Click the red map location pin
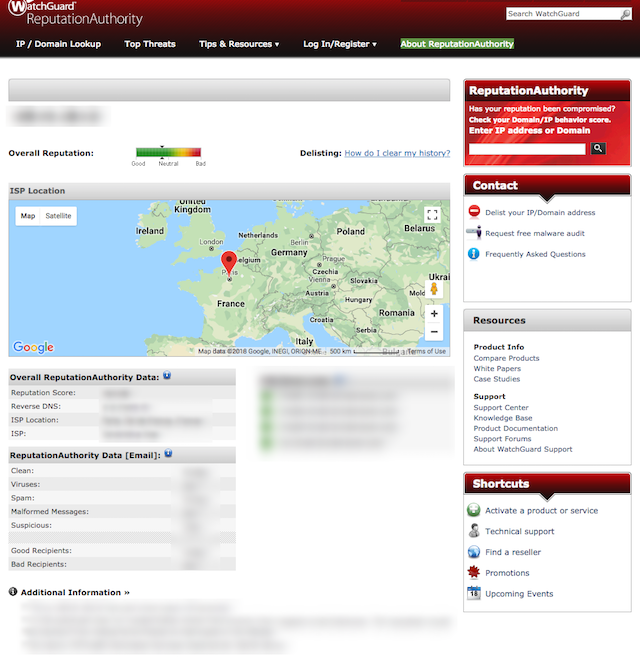This screenshot has height=661, width=640. click(229, 263)
